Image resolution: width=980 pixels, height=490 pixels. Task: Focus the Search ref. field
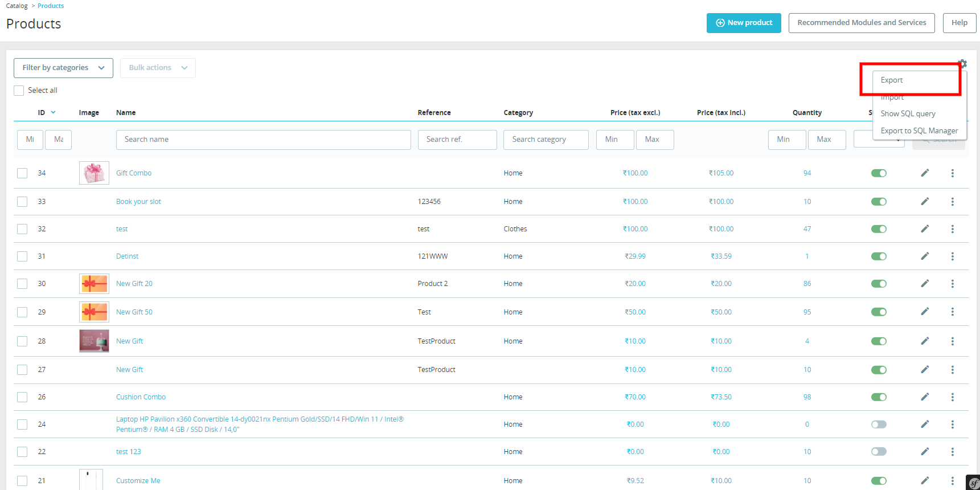pyautogui.click(x=457, y=140)
